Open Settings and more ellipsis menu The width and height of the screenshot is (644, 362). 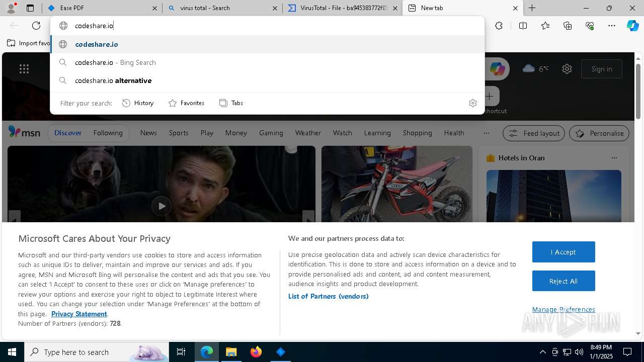pos(612,26)
